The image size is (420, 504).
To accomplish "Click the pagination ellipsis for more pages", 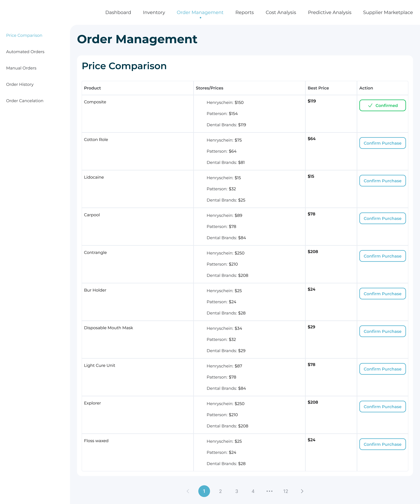I will [269, 491].
